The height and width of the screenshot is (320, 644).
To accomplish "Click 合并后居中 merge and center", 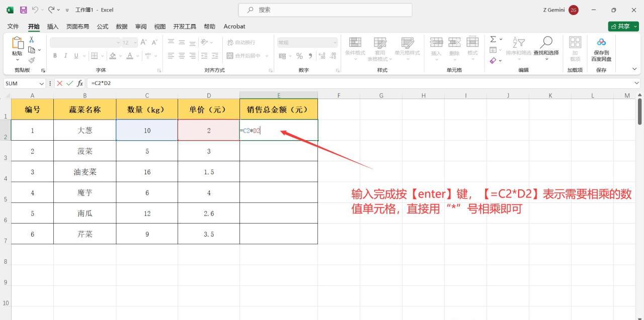I will tap(245, 55).
